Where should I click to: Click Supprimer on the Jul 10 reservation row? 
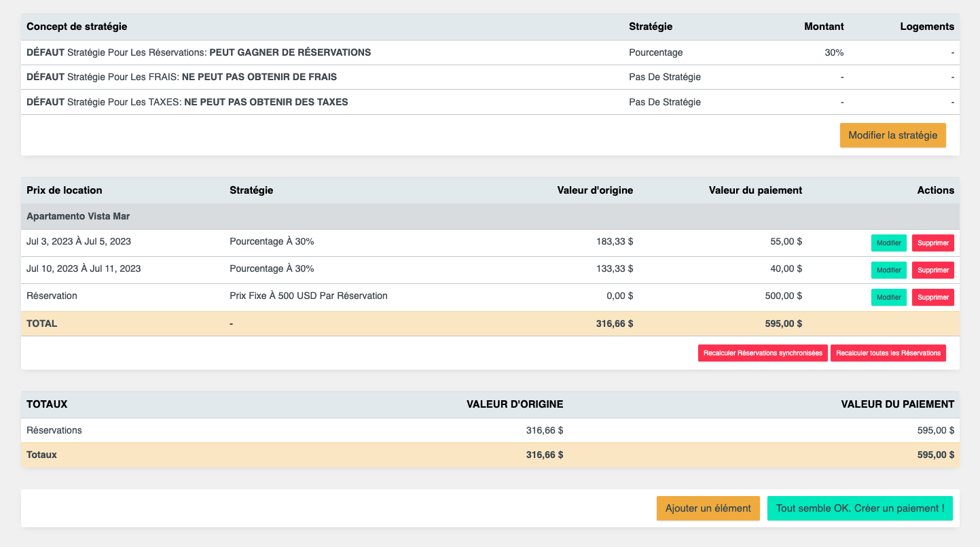(x=932, y=270)
